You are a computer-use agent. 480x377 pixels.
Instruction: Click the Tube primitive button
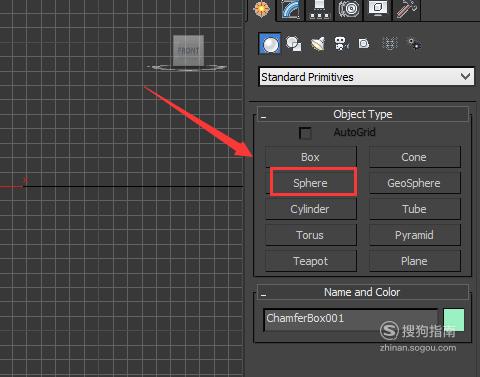pyautogui.click(x=415, y=209)
